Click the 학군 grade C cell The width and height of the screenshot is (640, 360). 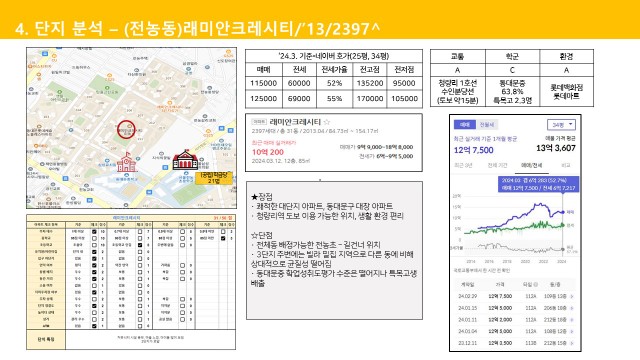click(512, 70)
